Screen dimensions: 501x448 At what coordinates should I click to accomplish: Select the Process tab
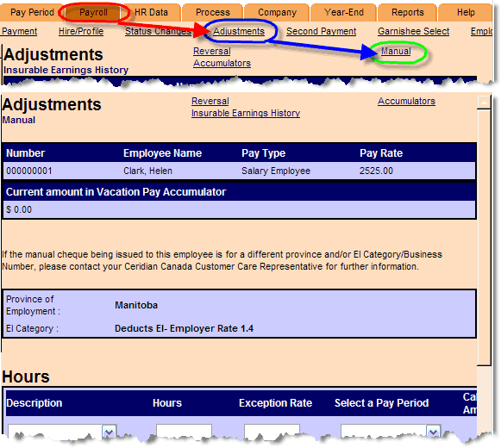[x=213, y=12]
